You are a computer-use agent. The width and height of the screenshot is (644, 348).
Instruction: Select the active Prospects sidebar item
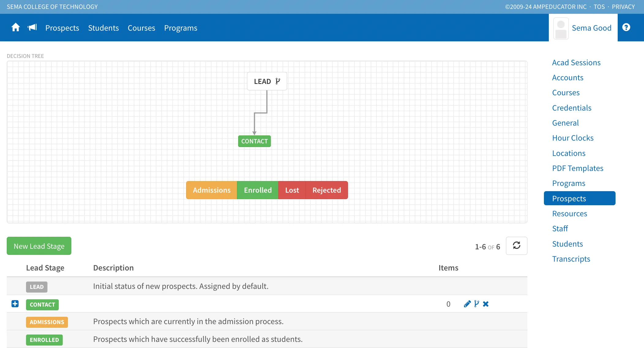click(579, 198)
